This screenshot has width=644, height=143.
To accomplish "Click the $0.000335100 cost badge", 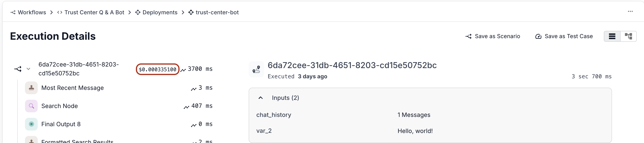I will [x=158, y=69].
